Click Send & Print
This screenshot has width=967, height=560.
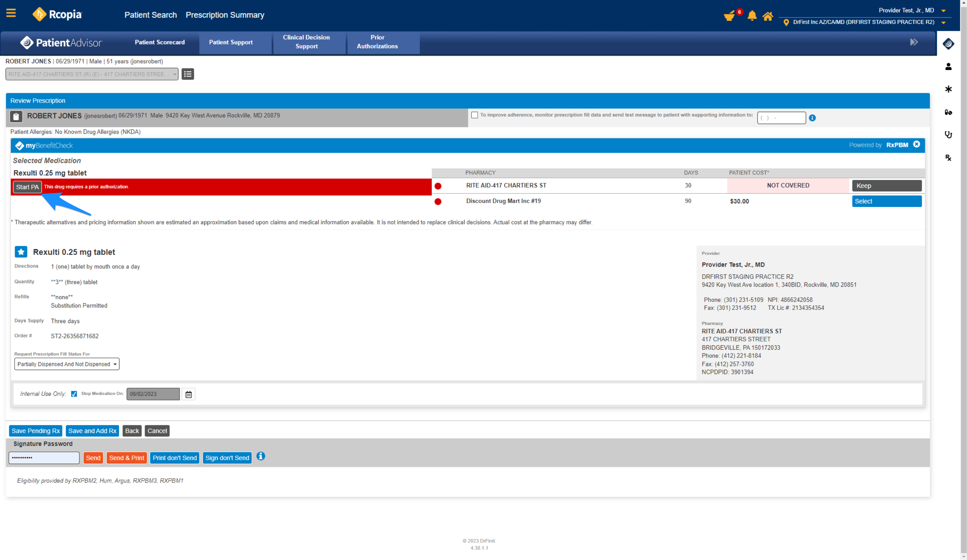[x=127, y=458]
